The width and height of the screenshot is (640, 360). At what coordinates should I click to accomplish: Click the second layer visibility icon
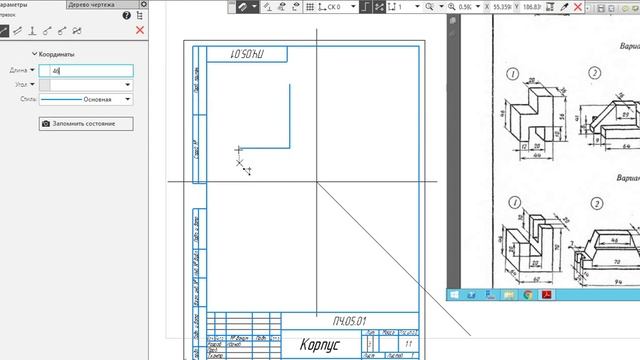[x=282, y=7]
